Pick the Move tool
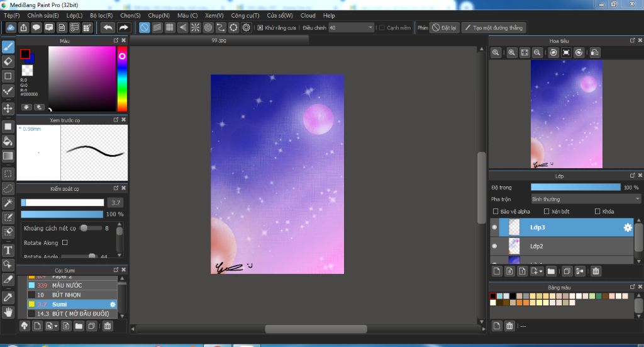The width and height of the screenshot is (644, 347). pyautogui.click(x=8, y=108)
